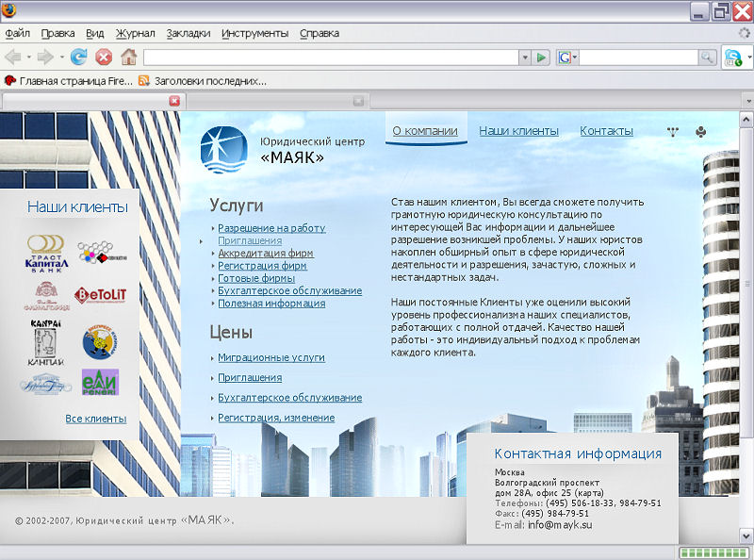Close the second inactive tab
The image size is (754, 560).
click(358, 101)
